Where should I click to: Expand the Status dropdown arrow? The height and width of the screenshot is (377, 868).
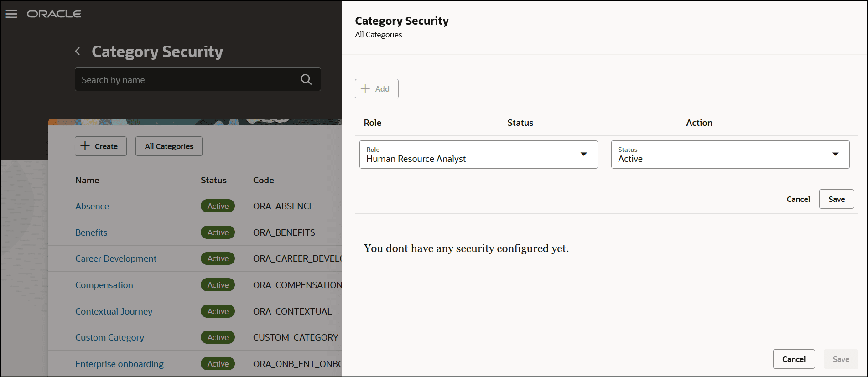835,155
